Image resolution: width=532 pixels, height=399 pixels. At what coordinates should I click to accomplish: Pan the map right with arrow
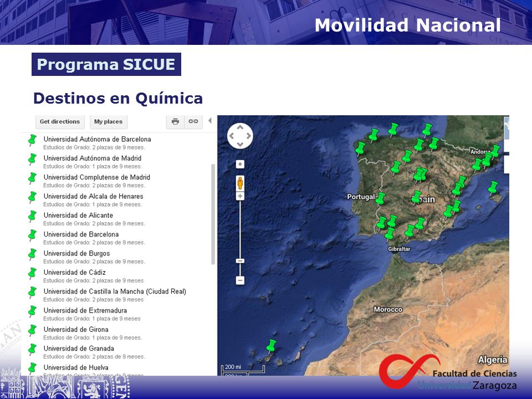coord(249,136)
